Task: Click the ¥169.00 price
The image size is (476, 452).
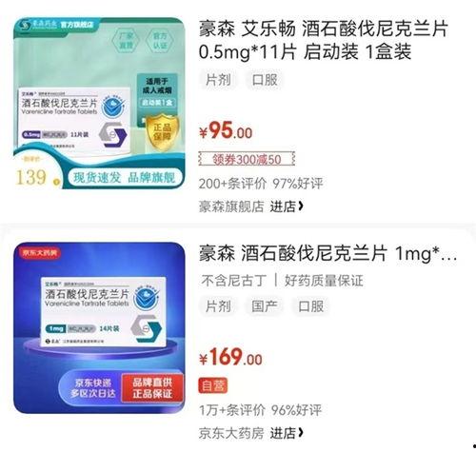Action: (230, 358)
